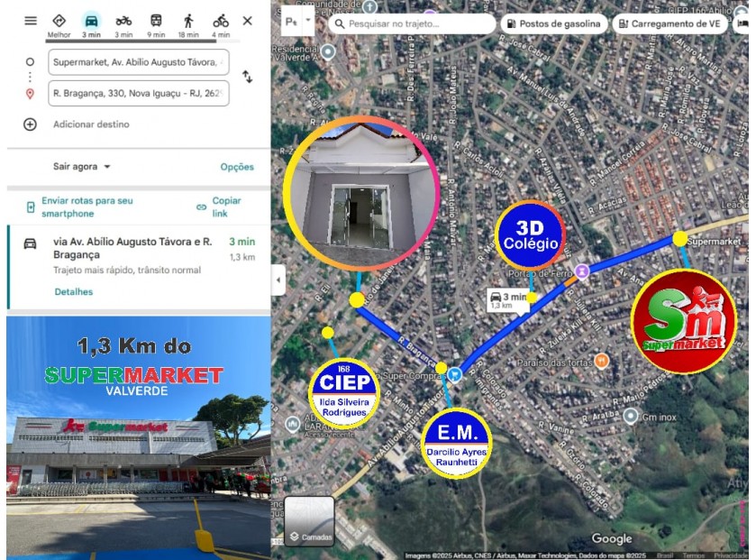Click the car icon beside route summary

click(30, 243)
